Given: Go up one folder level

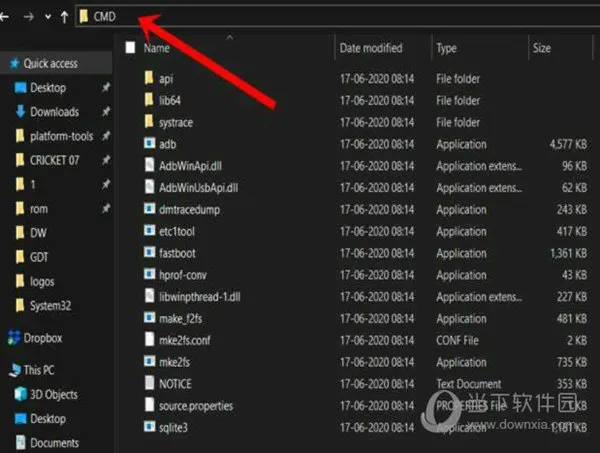Looking at the screenshot, I should point(64,17).
